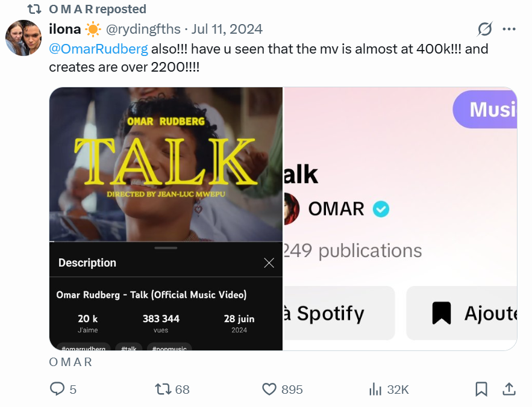Click the Grok circle-slash icon

click(484, 29)
